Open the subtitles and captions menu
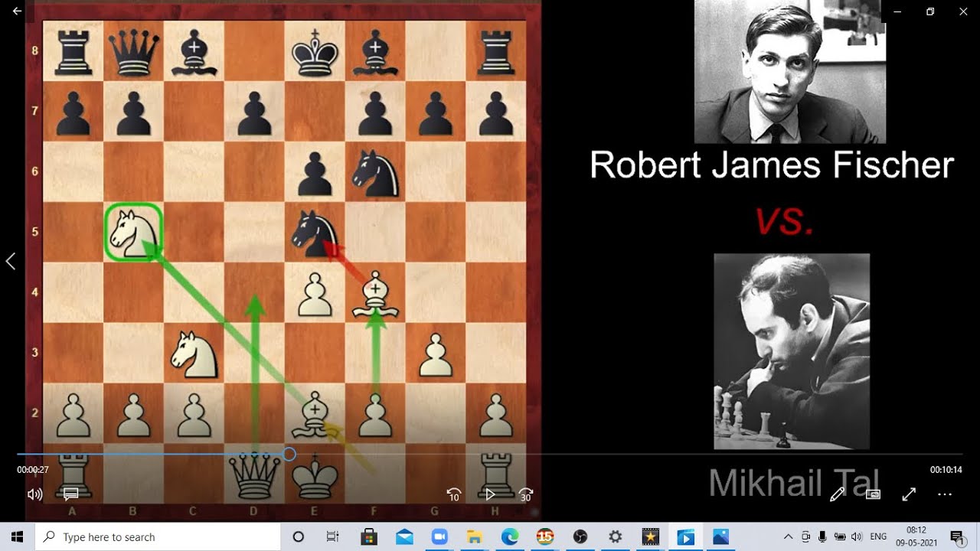The width and height of the screenshot is (980, 551). (71, 494)
